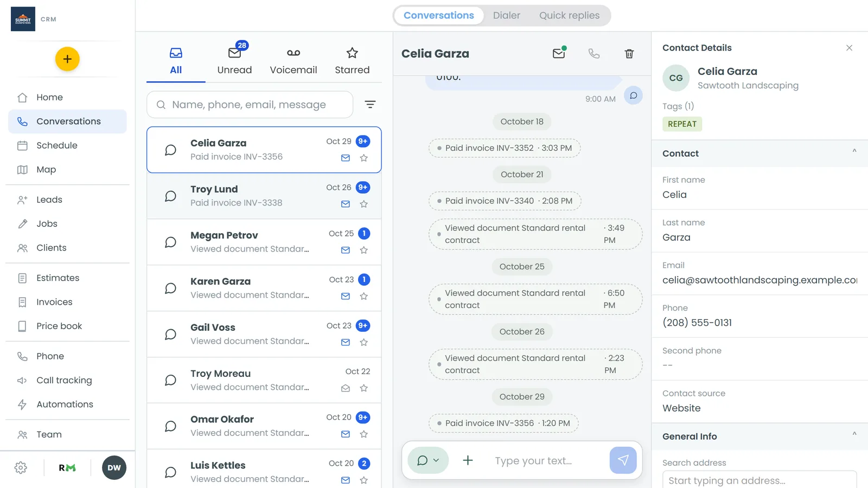The width and height of the screenshot is (868, 488).
Task: Go to Automations in sidebar
Action: 67,404
